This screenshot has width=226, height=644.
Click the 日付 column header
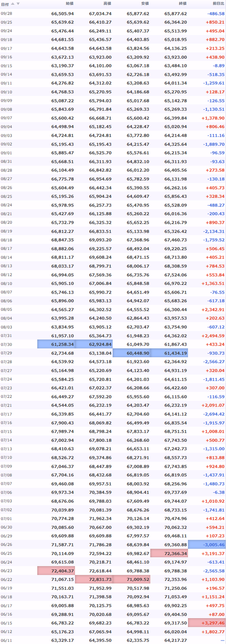tap(5, 4)
